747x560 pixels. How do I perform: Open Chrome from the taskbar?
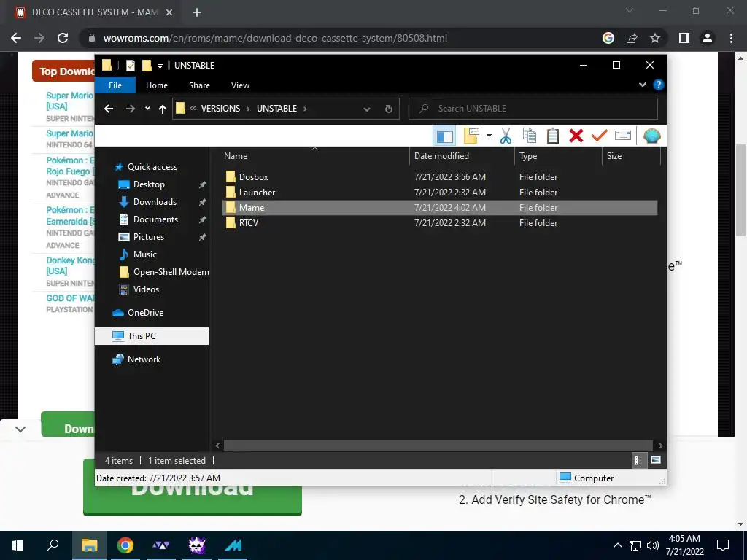[x=125, y=545]
